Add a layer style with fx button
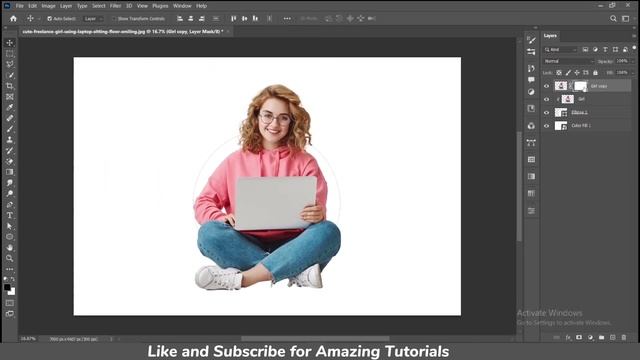Image resolution: width=640 pixels, height=360 pixels. pyautogui.click(x=568, y=338)
